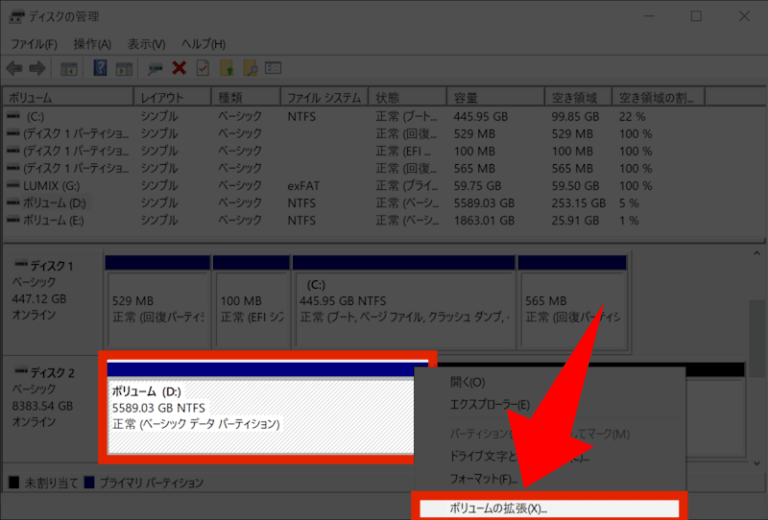Click the folder with magnifier search icon
768x520 pixels.
250,68
